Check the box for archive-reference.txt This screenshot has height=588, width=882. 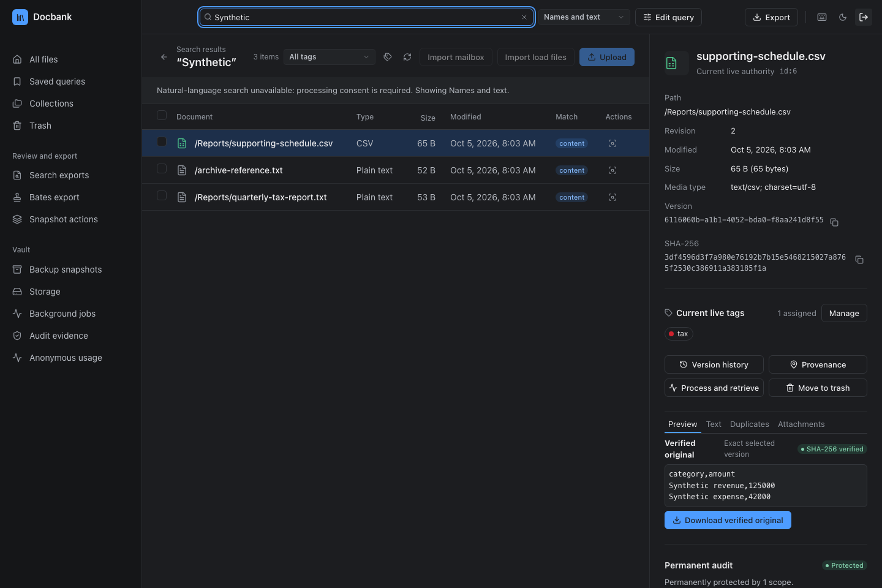click(x=162, y=168)
